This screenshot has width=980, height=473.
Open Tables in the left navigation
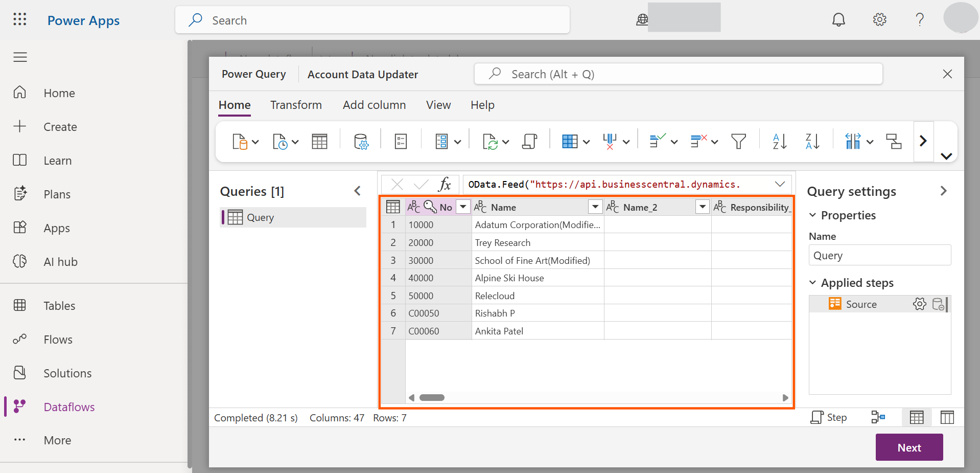[x=59, y=306]
